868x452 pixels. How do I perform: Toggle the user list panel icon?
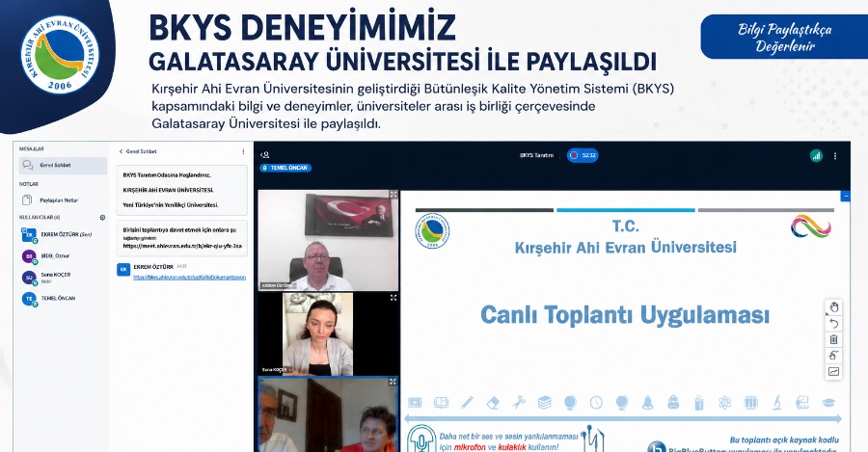(x=264, y=155)
